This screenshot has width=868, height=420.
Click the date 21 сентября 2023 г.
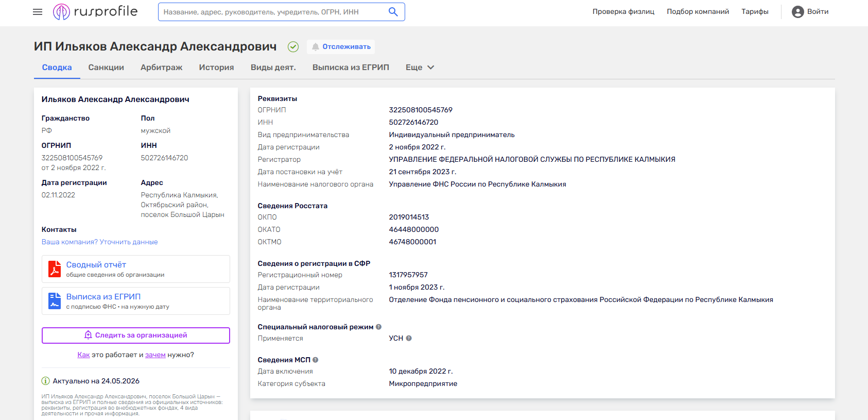pos(423,172)
